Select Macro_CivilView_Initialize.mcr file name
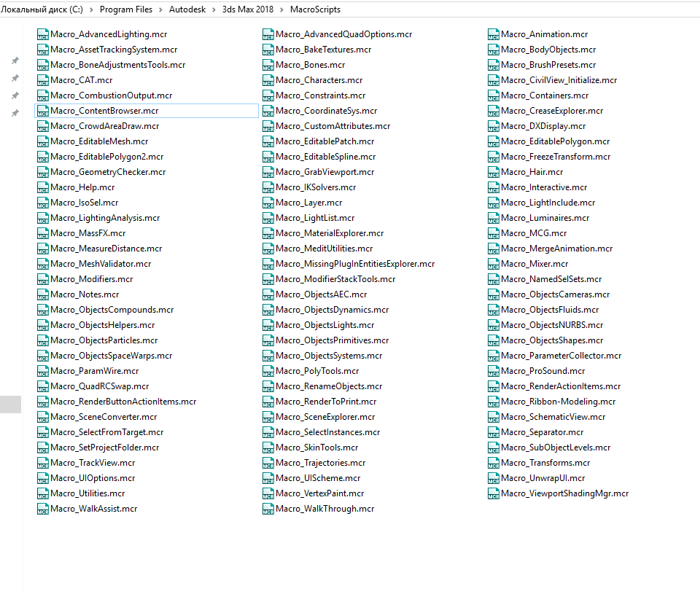The height and width of the screenshot is (594, 700). pyautogui.click(x=559, y=80)
